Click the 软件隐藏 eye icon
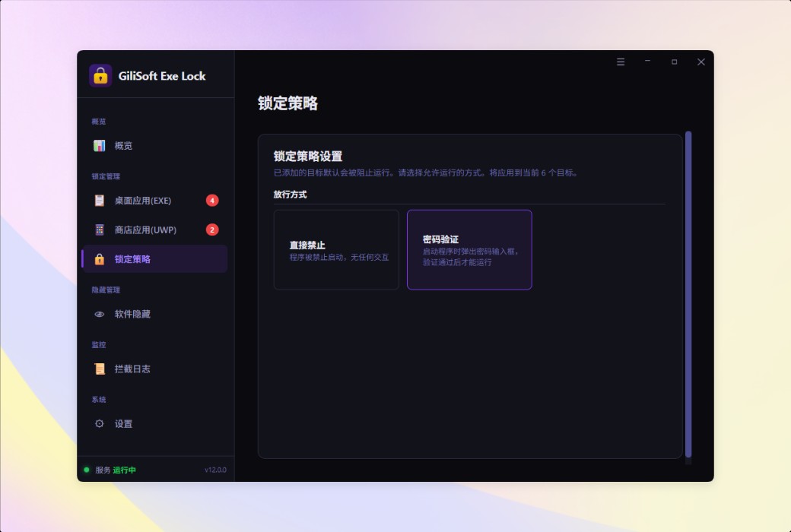This screenshot has width=791, height=532. click(x=100, y=314)
